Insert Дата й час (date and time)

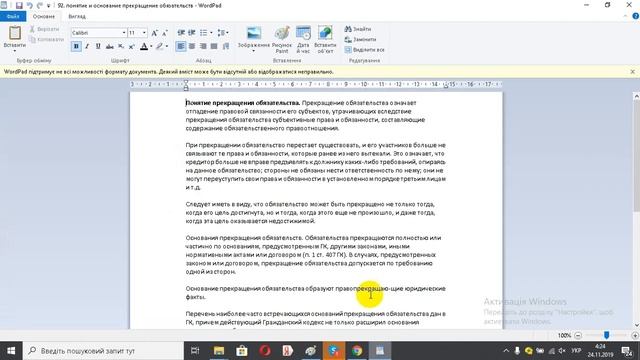point(303,40)
